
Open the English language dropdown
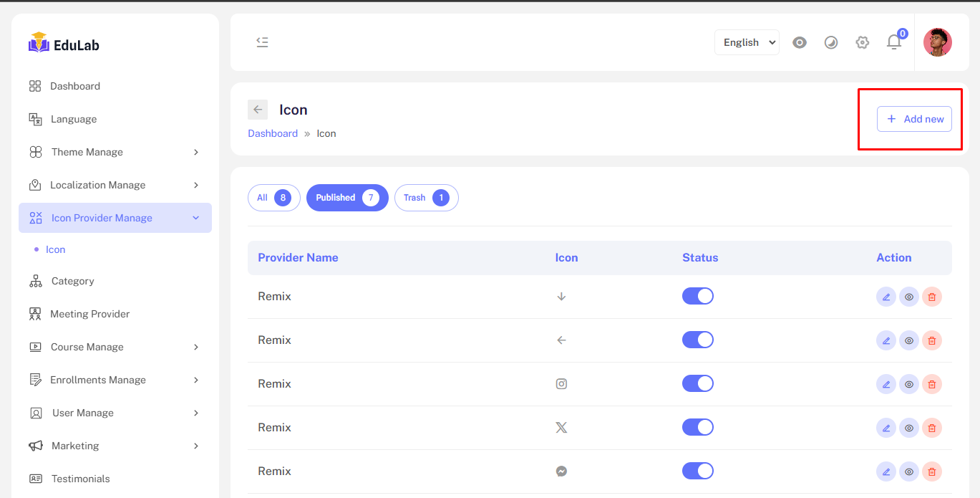pyautogui.click(x=747, y=42)
